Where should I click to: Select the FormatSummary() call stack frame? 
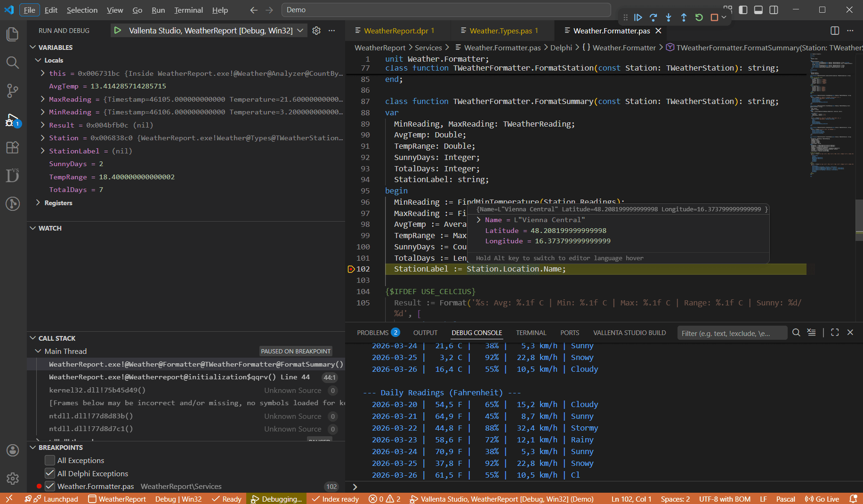coord(186,364)
